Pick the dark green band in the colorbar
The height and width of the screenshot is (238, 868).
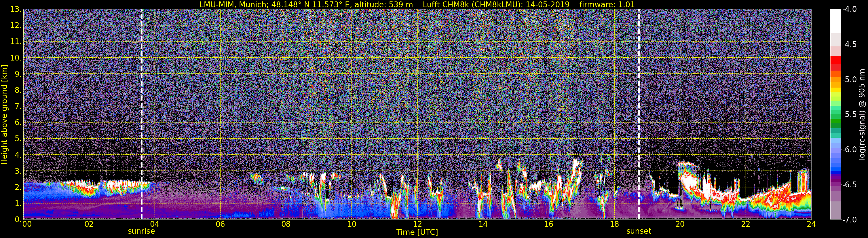pyautogui.click(x=835, y=126)
